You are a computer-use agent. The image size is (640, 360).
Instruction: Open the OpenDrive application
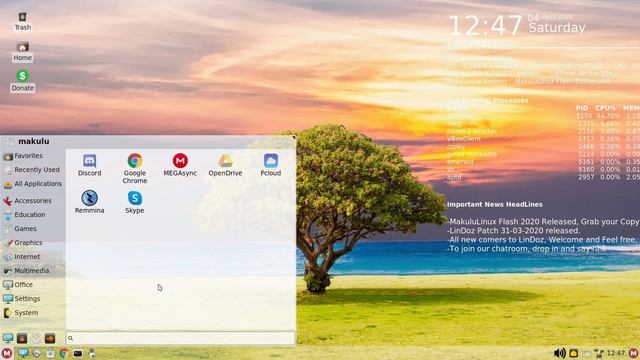click(x=225, y=165)
